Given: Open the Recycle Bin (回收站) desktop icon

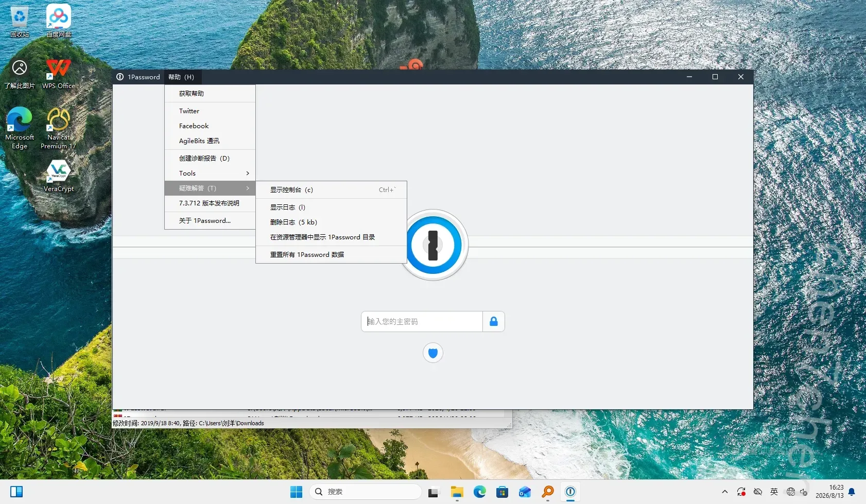Looking at the screenshot, I should (x=20, y=22).
